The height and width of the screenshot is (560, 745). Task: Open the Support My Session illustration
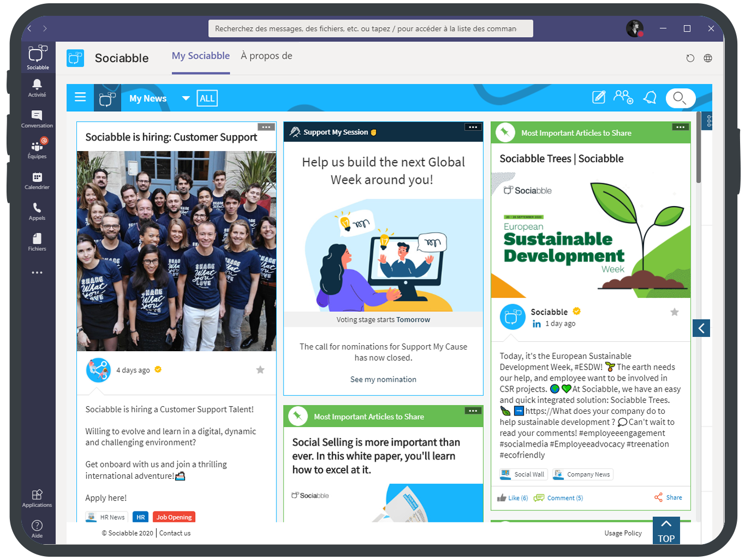tap(383, 255)
